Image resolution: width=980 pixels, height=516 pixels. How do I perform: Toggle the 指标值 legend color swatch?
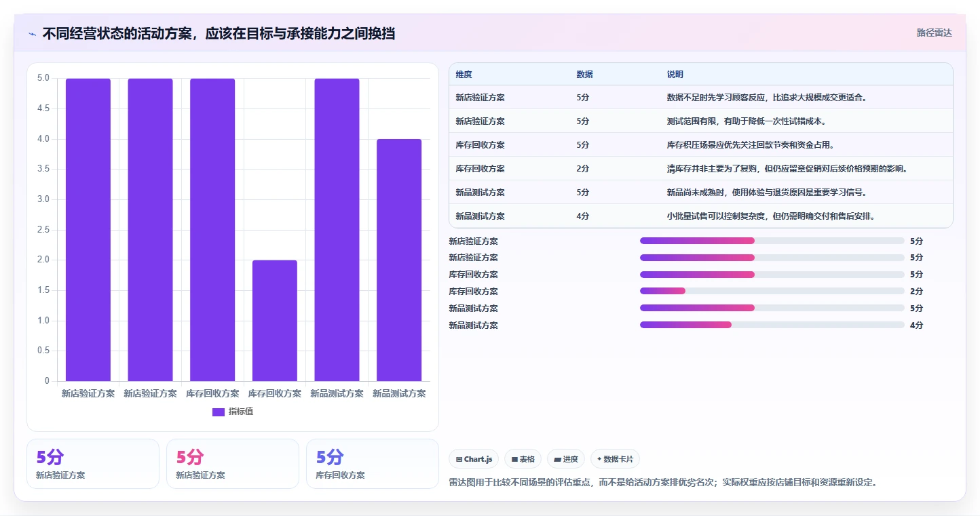218,412
